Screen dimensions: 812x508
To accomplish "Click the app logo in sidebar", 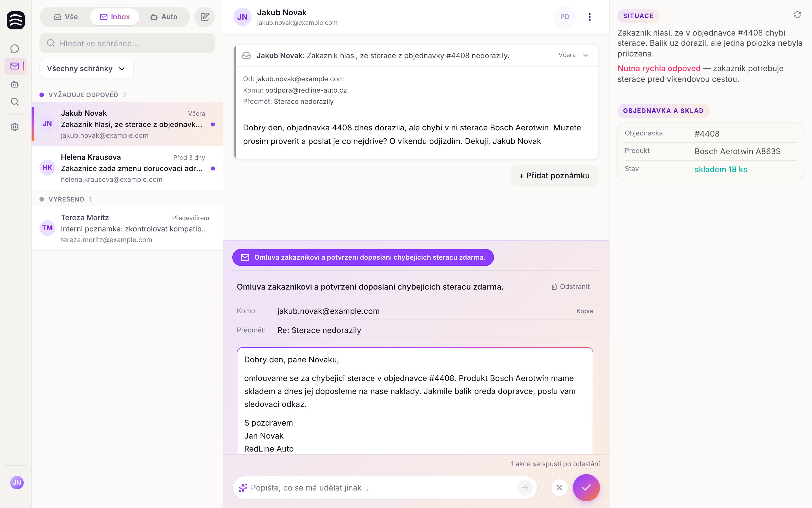I will pos(16,20).
